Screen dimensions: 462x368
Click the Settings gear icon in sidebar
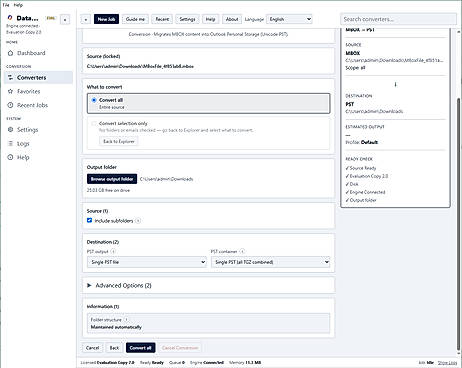(x=10, y=130)
